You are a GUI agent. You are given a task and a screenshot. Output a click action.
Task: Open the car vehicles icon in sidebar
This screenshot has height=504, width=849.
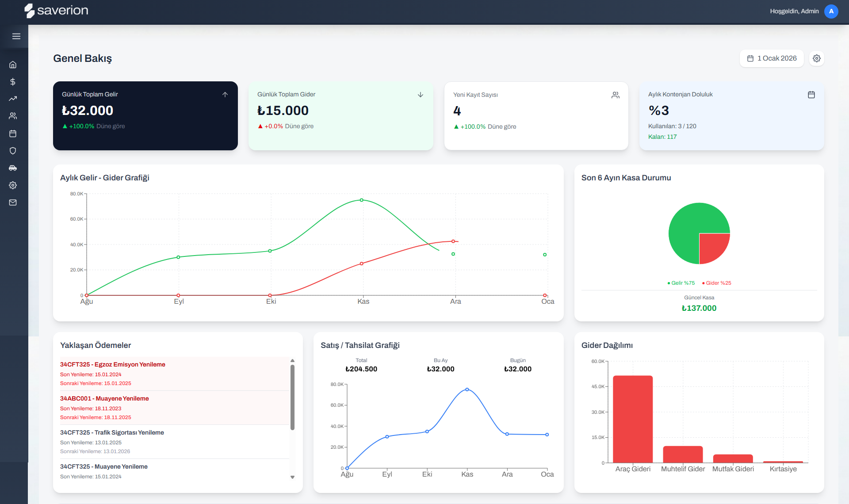[13, 168]
